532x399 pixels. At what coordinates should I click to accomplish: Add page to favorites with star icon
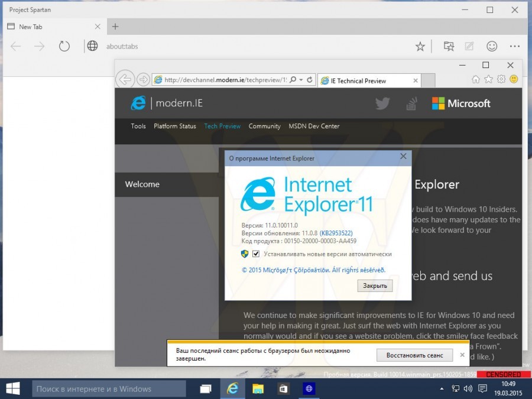[420, 46]
